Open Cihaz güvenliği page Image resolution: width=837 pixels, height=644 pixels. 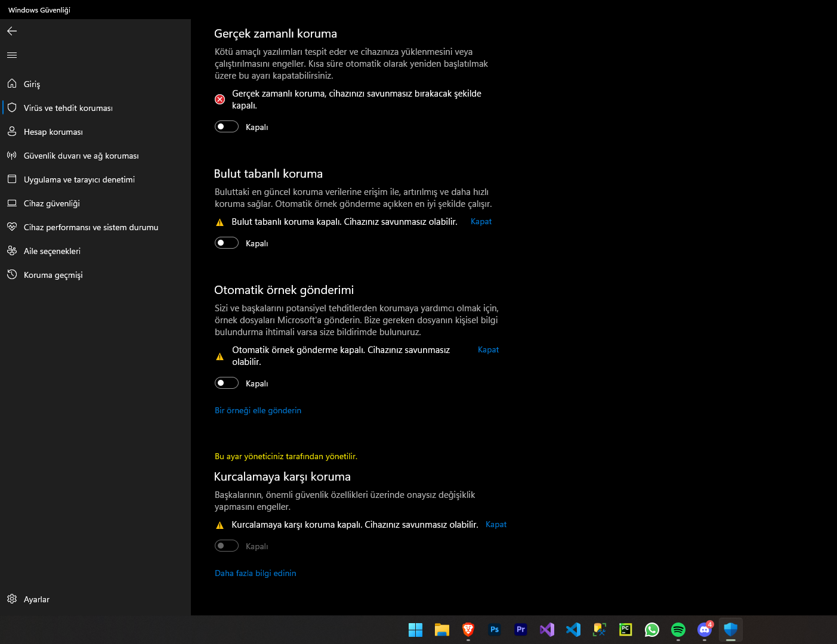(x=95, y=203)
